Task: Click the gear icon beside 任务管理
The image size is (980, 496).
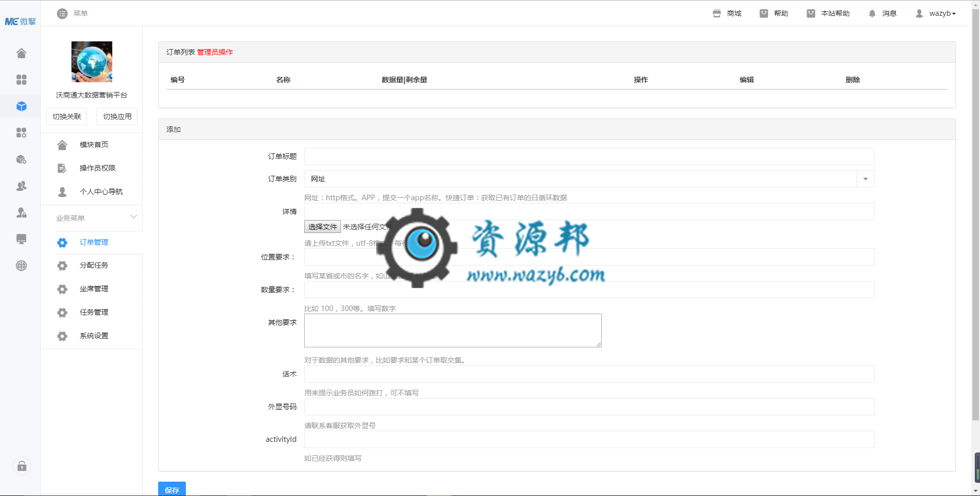Action: (x=62, y=313)
